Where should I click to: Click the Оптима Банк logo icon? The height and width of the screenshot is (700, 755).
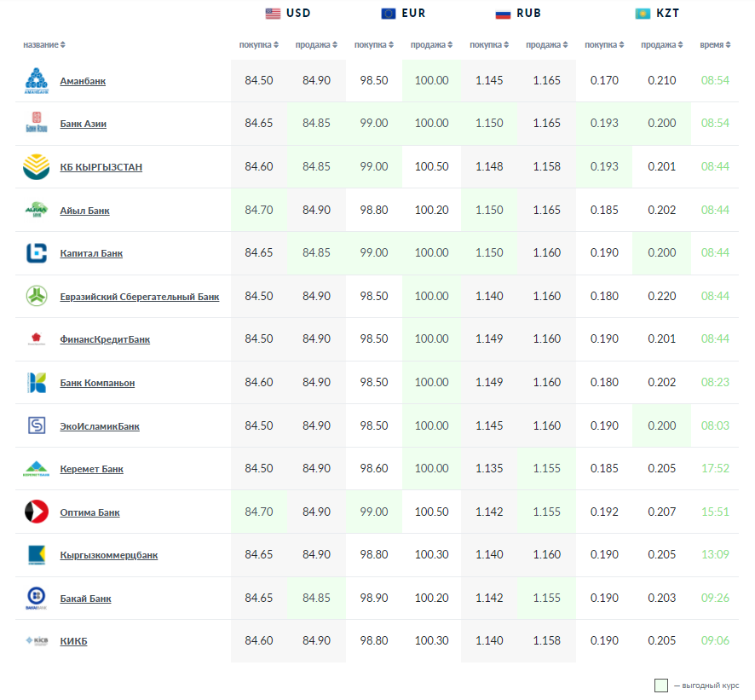(37, 512)
